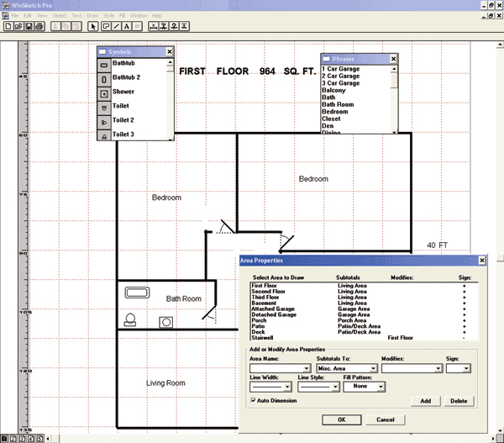Select the line drawing tool
Screen dimensions: 504x443
click(117, 26)
